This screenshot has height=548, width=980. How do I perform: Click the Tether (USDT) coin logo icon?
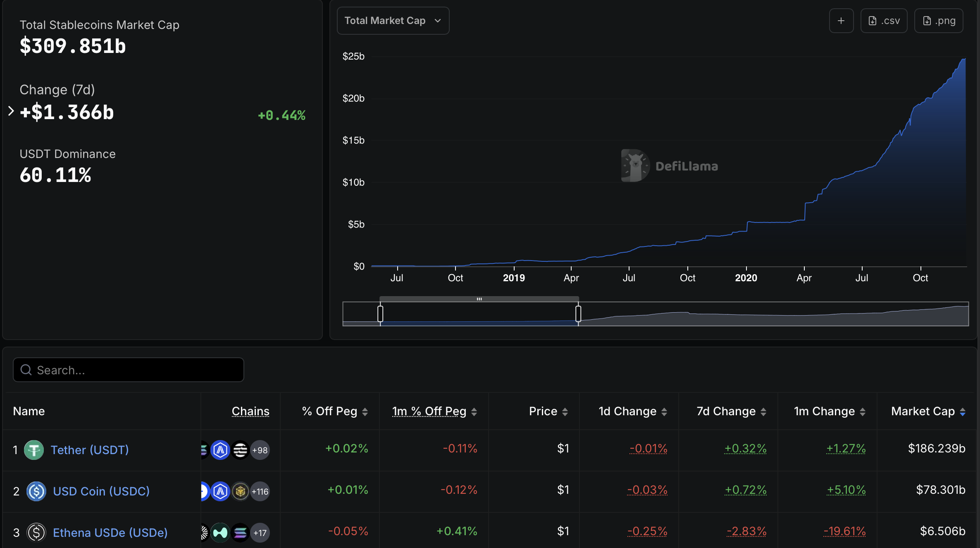34,450
